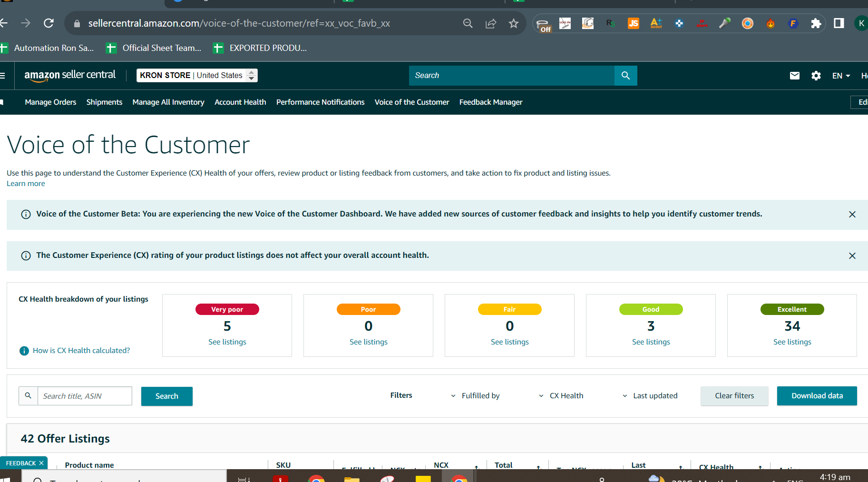Click the teal Search button for listings
This screenshot has width=868, height=482.
point(167,396)
